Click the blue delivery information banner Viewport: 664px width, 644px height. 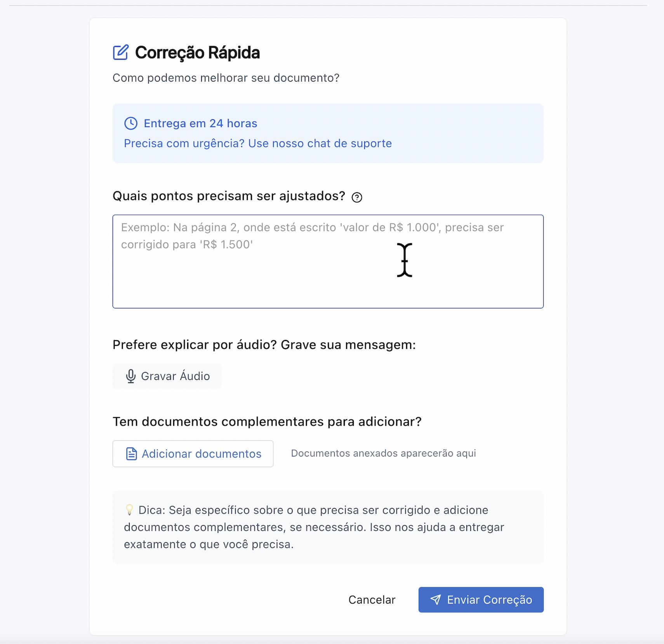[x=328, y=133]
